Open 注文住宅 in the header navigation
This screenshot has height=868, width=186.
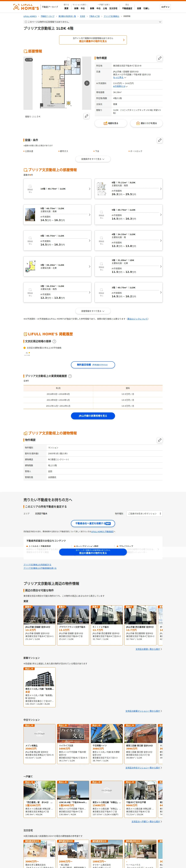point(113,8)
